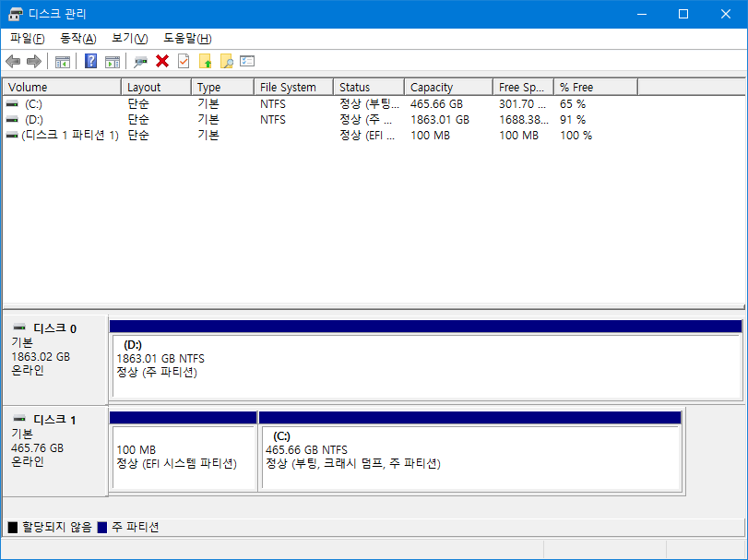Click the 1688.38... free space cell
Screen dimensions: 748x560
[524, 120]
